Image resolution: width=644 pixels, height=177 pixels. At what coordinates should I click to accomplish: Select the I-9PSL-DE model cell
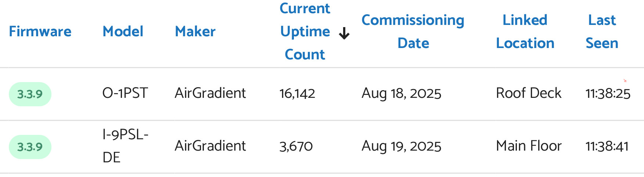pos(125,146)
